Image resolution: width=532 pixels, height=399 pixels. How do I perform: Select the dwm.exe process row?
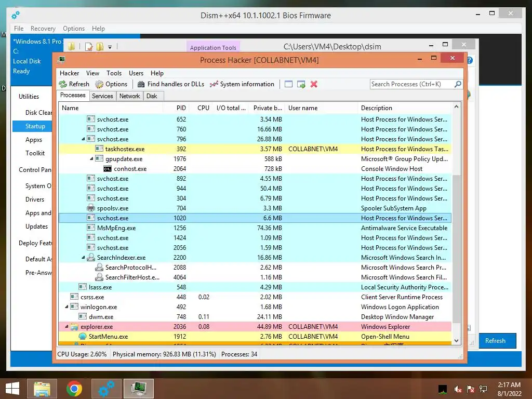[255, 316]
